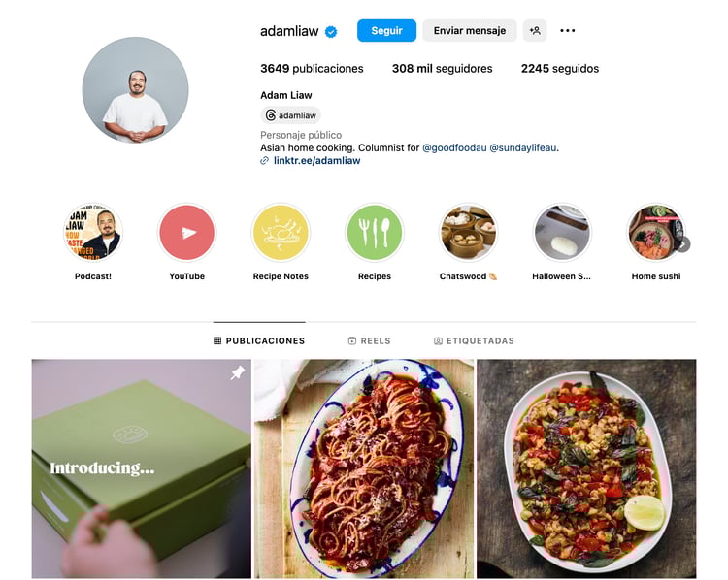Open the Chatswood dumplings highlight

pyautogui.click(x=468, y=232)
